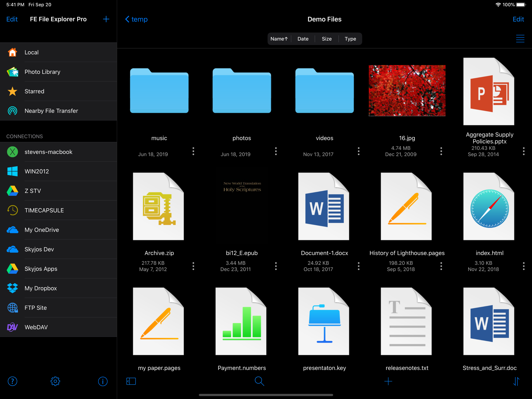532x399 pixels.
Task: Open the Photo Library location
Action: [x=58, y=72]
